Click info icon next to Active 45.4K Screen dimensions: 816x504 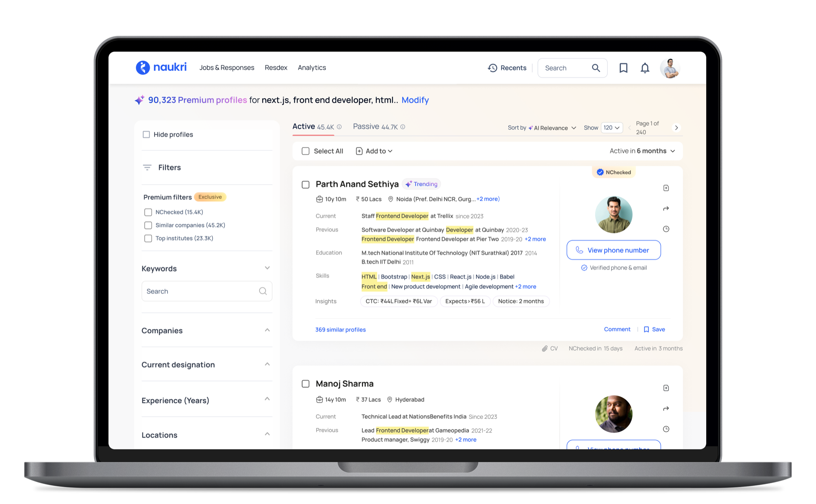(x=339, y=127)
